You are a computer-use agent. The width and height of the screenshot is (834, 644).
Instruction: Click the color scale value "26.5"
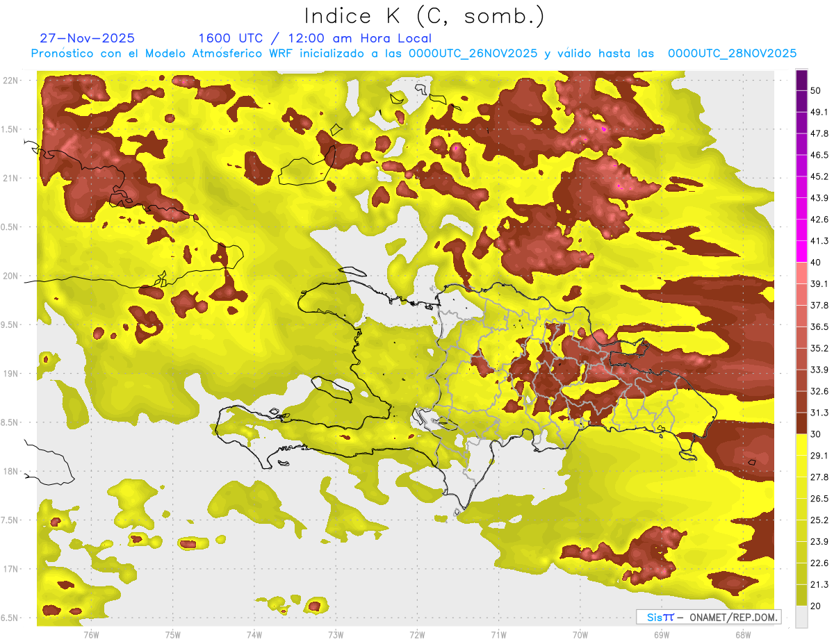pos(819,499)
